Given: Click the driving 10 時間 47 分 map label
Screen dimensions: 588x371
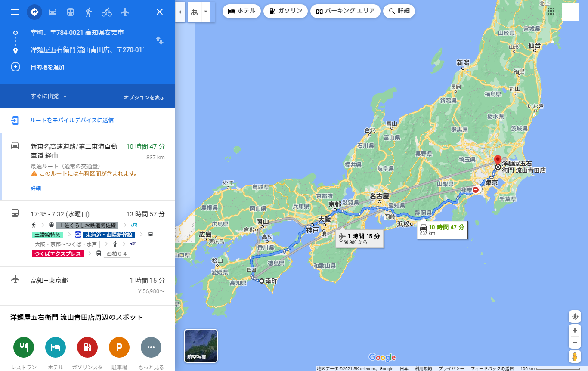Looking at the screenshot, I should pyautogui.click(x=442, y=229).
